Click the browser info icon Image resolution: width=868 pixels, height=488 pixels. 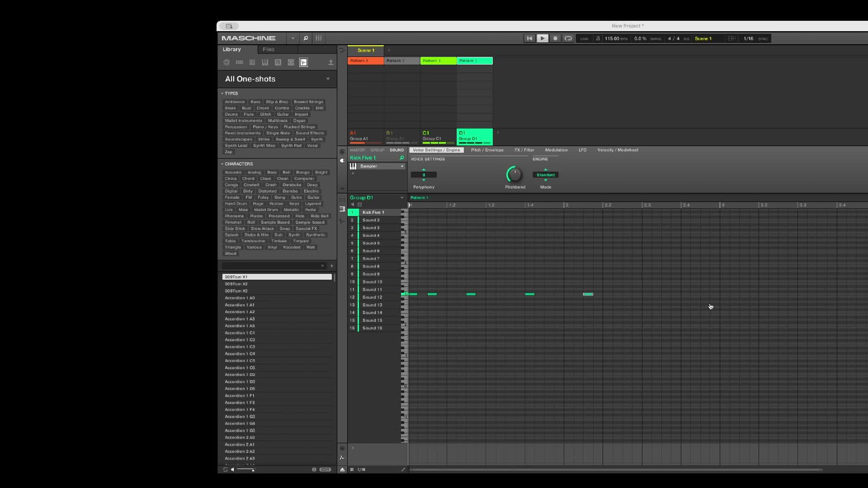314,469
